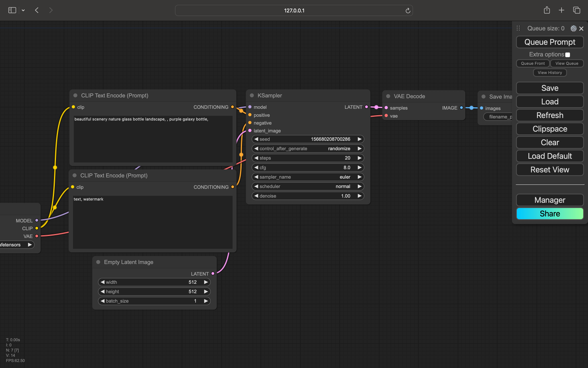588x368 pixels.
Task: Click the checkpoint VAE output socket
Action: tap(37, 236)
